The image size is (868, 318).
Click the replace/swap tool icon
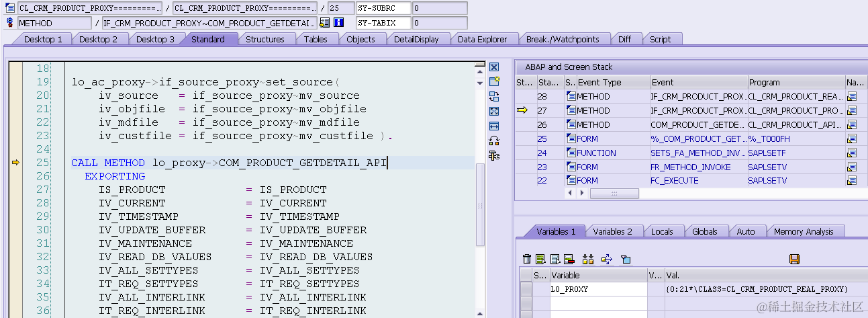(494, 96)
